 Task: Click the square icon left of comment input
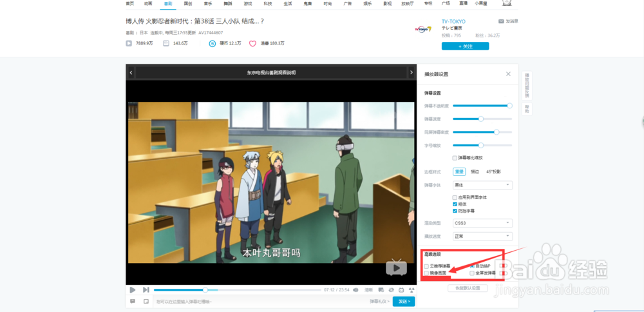[146, 301]
